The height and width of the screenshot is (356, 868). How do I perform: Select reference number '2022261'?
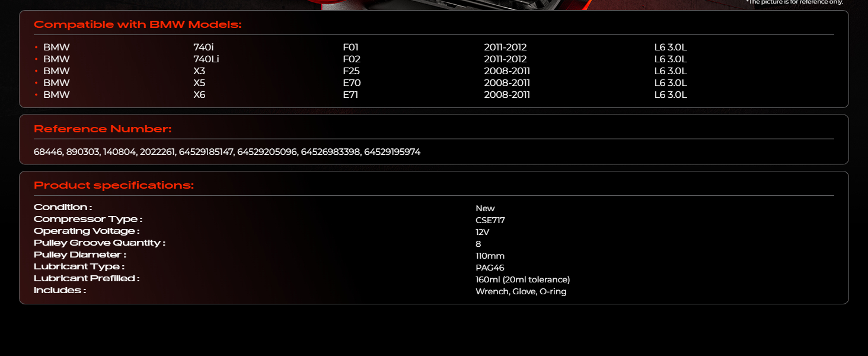[x=157, y=152]
